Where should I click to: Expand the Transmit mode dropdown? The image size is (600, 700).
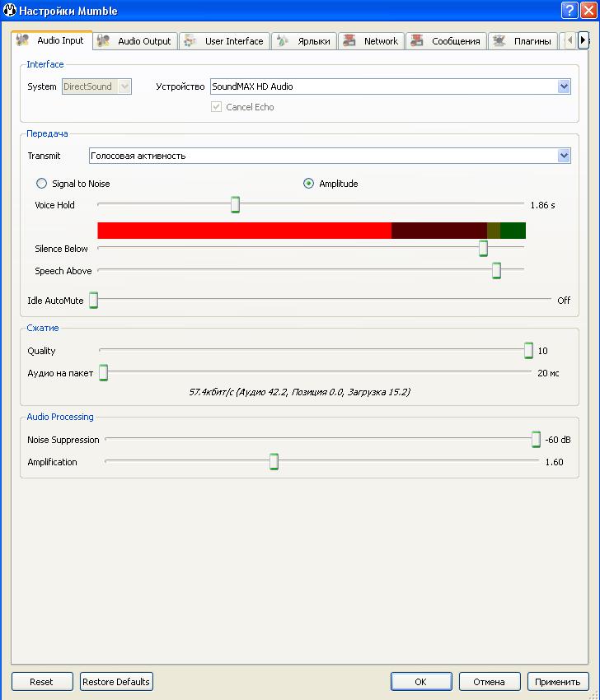coord(564,156)
